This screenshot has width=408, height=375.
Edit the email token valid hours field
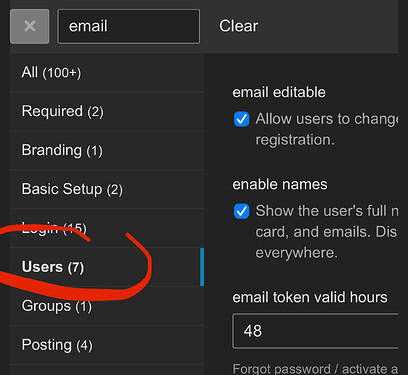315,331
